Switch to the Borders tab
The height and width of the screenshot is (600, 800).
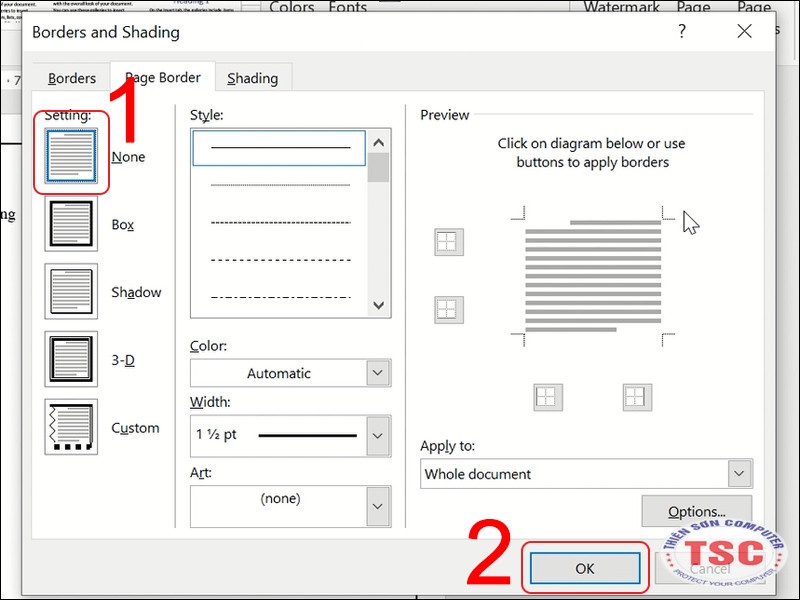tap(72, 78)
